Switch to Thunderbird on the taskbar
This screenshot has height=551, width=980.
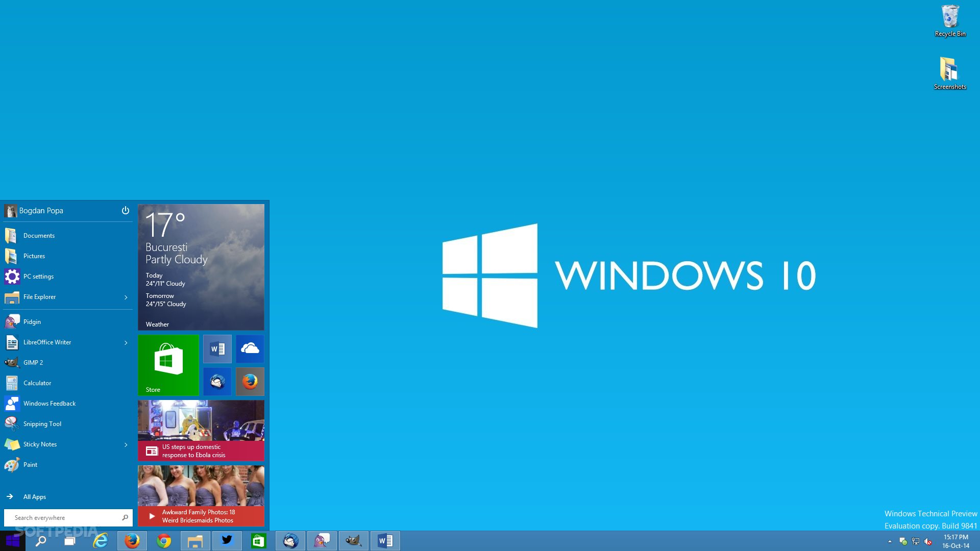[290, 541]
